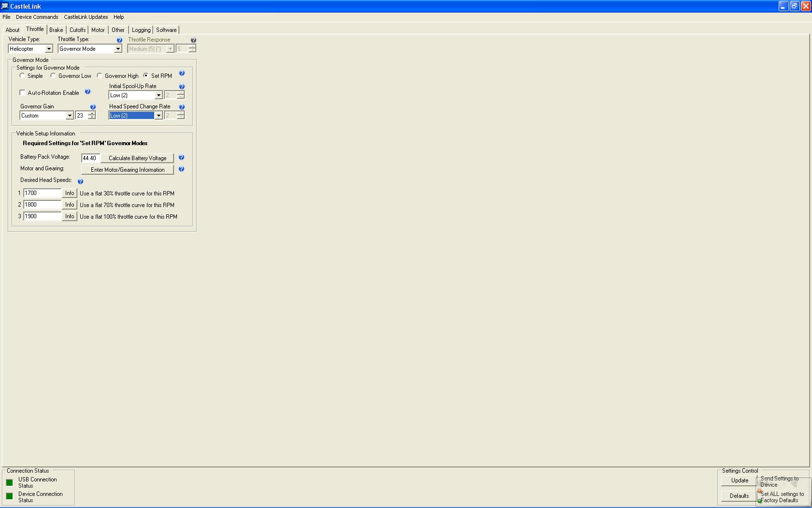The height and width of the screenshot is (508, 812).
Task: Click help icon for Initial Spool-Up Rate
Action: click(x=182, y=87)
